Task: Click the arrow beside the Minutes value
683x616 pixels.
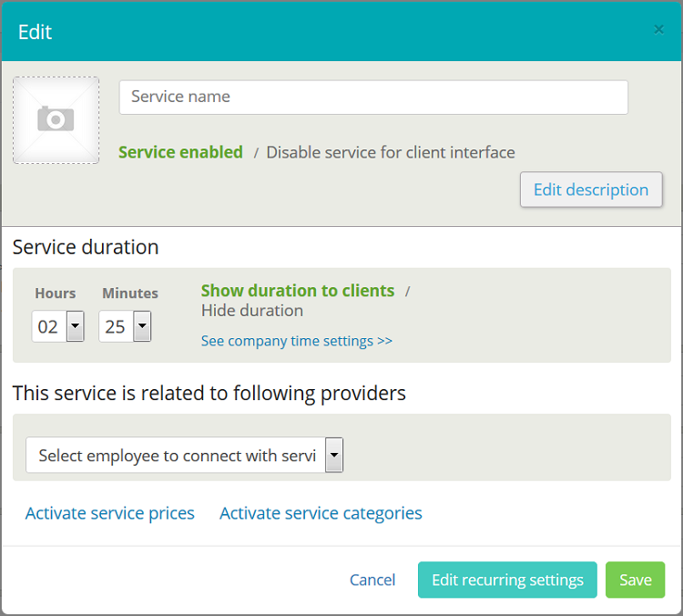Action: point(142,326)
